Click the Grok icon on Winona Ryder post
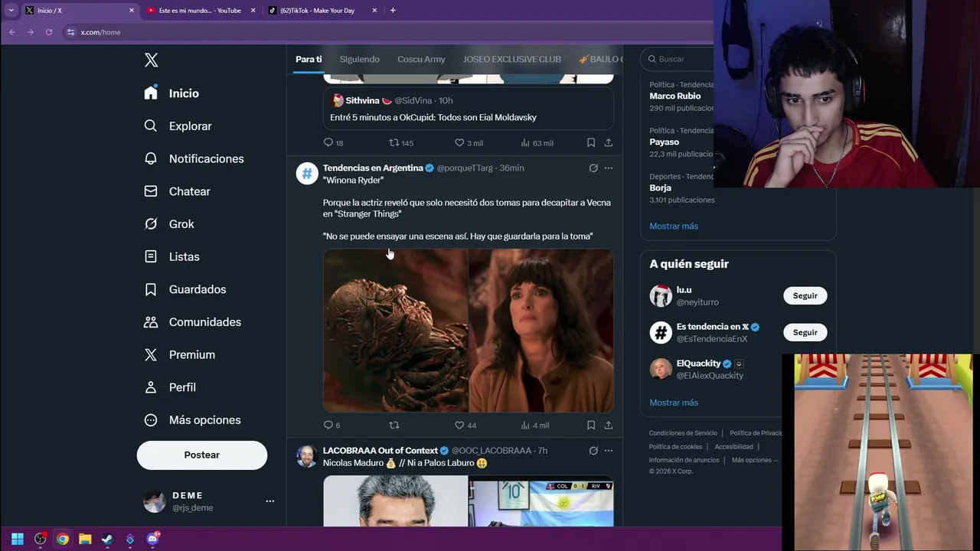 pos(593,168)
